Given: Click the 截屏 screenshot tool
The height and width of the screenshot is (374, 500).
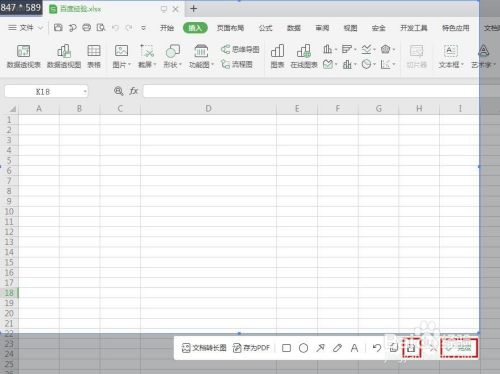Looking at the screenshot, I should click(147, 56).
